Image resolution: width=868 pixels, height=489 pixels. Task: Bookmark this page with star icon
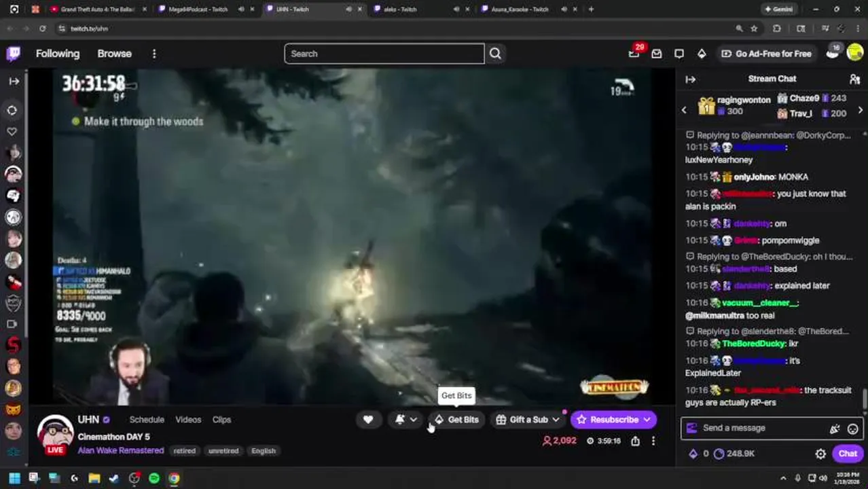tap(754, 29)
